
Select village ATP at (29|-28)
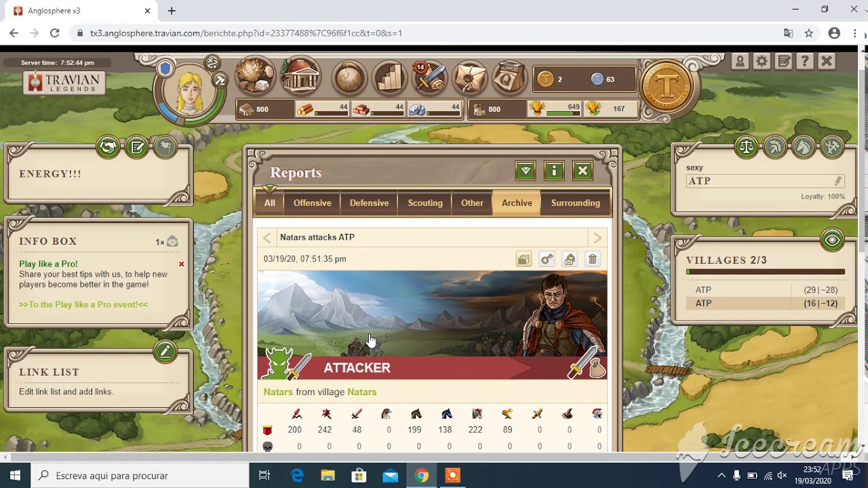tap(766, 290)
